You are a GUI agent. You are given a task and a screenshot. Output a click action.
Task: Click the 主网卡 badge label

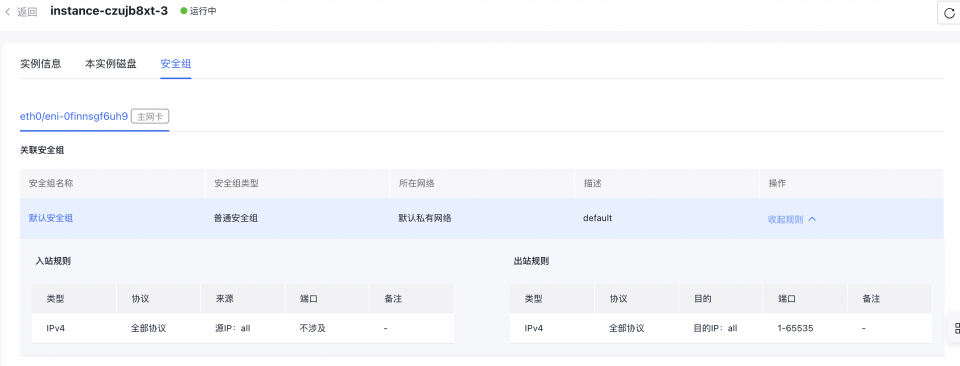[150, 116]
